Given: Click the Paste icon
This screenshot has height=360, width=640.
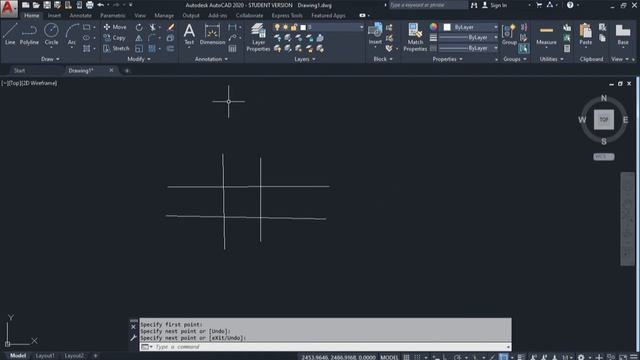Looking at the screenshot, I should pos(585,34).
